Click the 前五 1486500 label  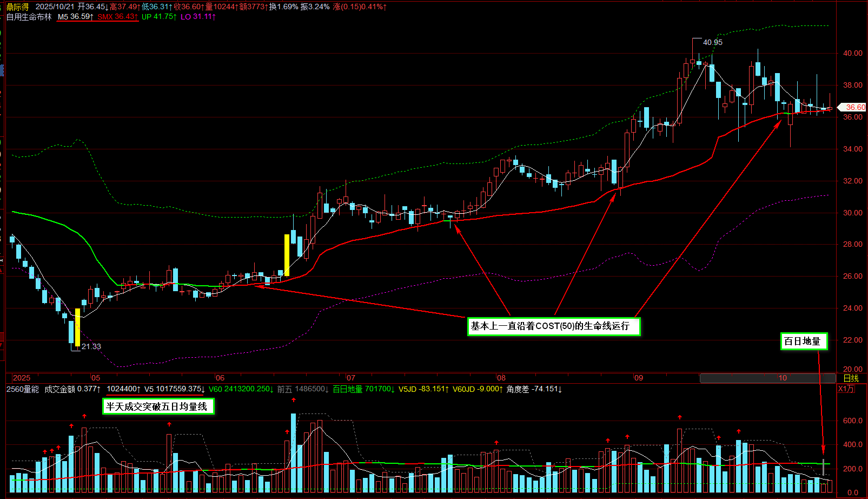point(303,389)
